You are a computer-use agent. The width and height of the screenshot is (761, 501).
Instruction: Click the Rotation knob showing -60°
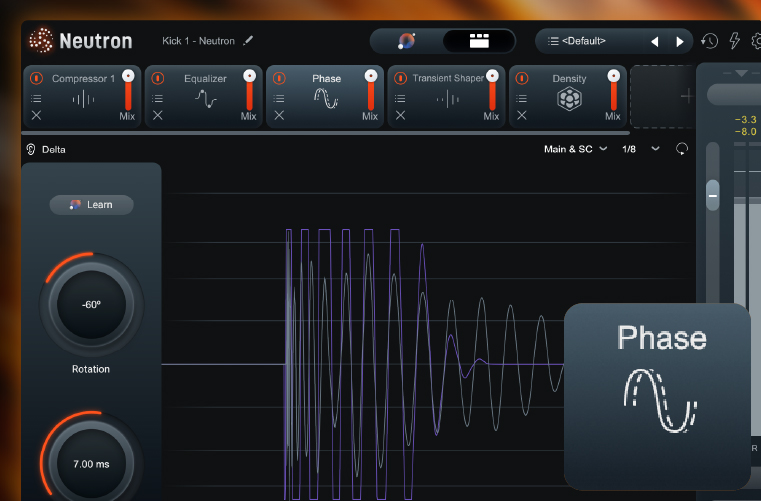click(x=91, y=304)
